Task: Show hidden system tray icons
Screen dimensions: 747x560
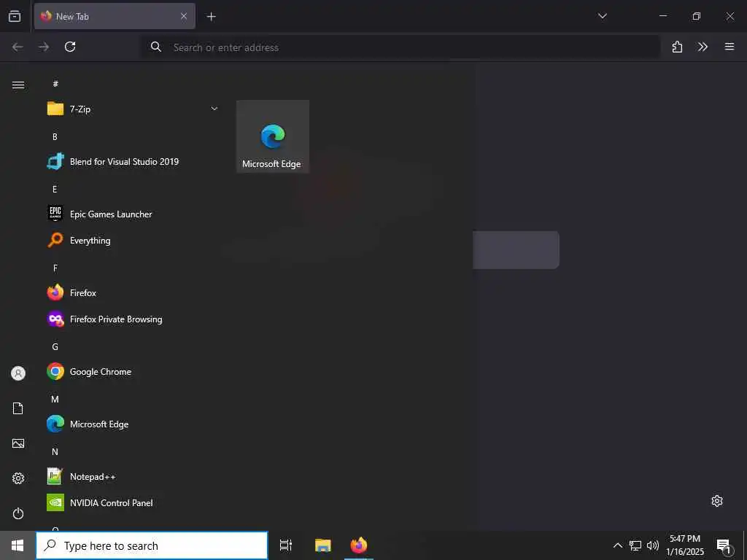Action: point(617,545)
